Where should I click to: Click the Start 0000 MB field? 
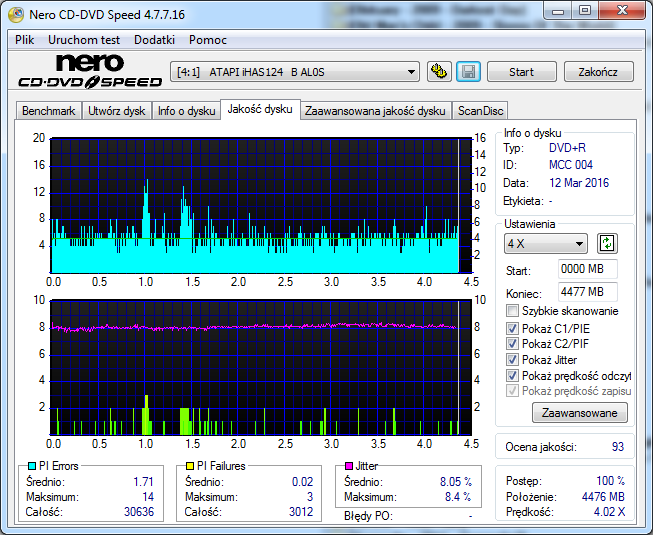(587, 269)
